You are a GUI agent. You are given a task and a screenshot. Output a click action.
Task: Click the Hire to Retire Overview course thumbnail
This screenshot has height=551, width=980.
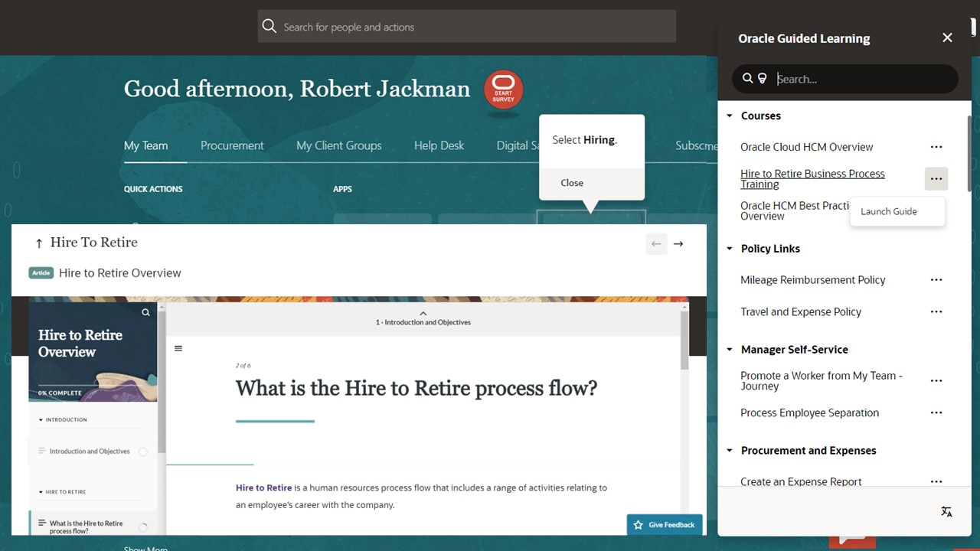(93, 351)
